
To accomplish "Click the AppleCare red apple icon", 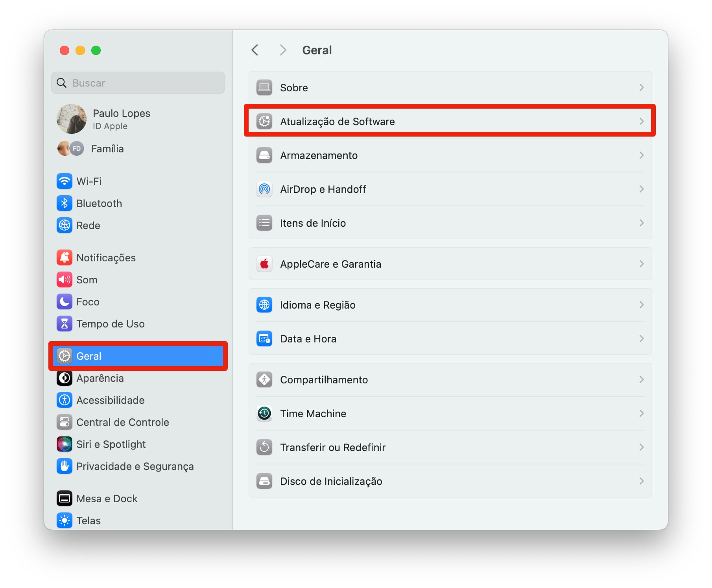I will tap(264, 264).
